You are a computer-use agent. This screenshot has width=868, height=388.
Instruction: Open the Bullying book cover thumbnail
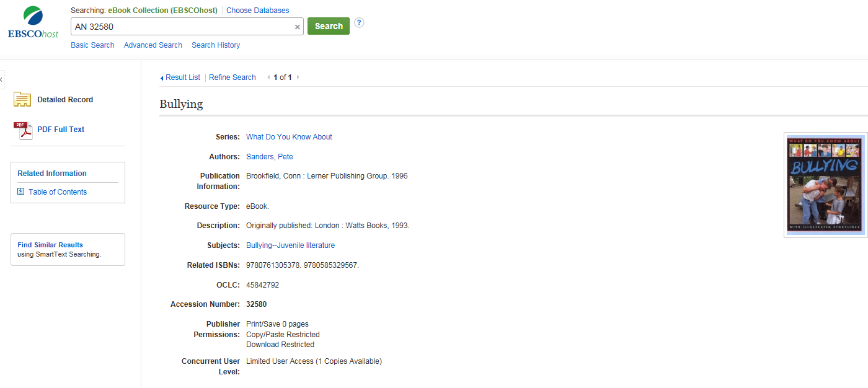tap(826, 185)
